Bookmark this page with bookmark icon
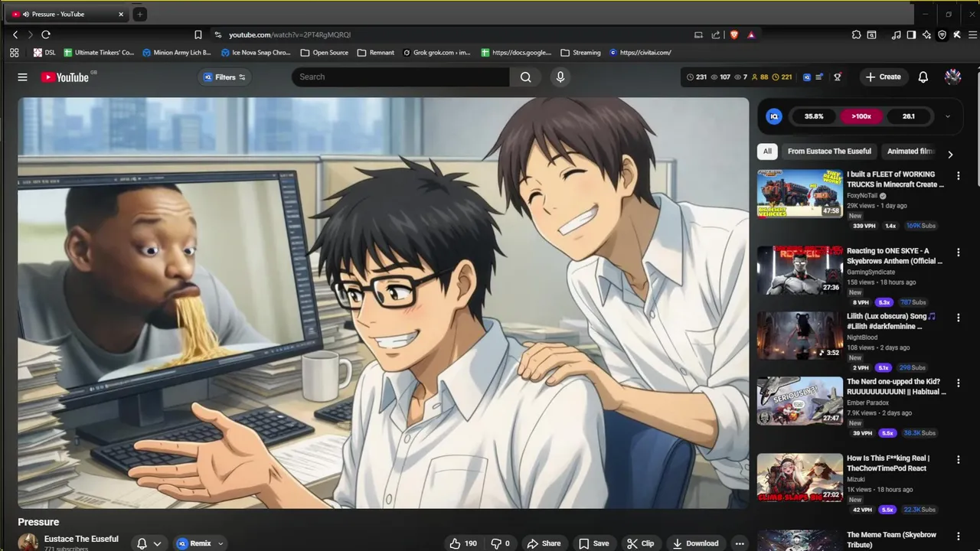980x551 pixels. click(198, 34)
